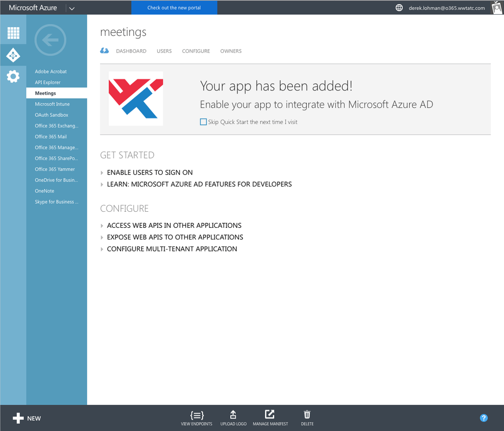Open the blue help question mark

coord(484,418)
